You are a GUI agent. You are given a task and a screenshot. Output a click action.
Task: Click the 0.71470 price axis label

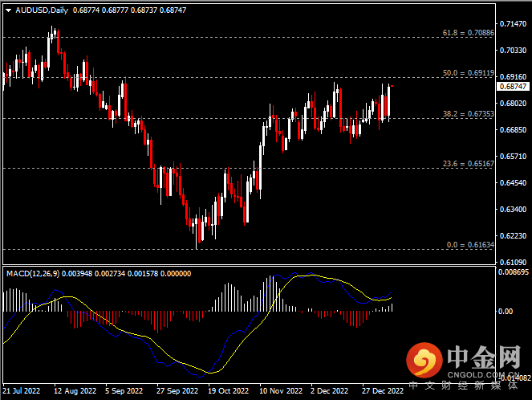[512, 23]
